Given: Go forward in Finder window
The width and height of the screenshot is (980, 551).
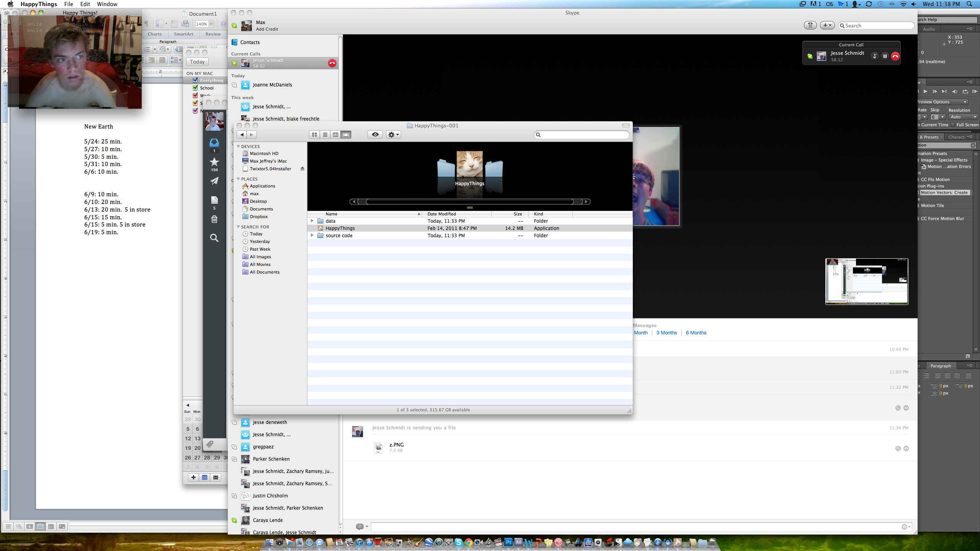Looking at the screenshot, I should tap(252, 135).
